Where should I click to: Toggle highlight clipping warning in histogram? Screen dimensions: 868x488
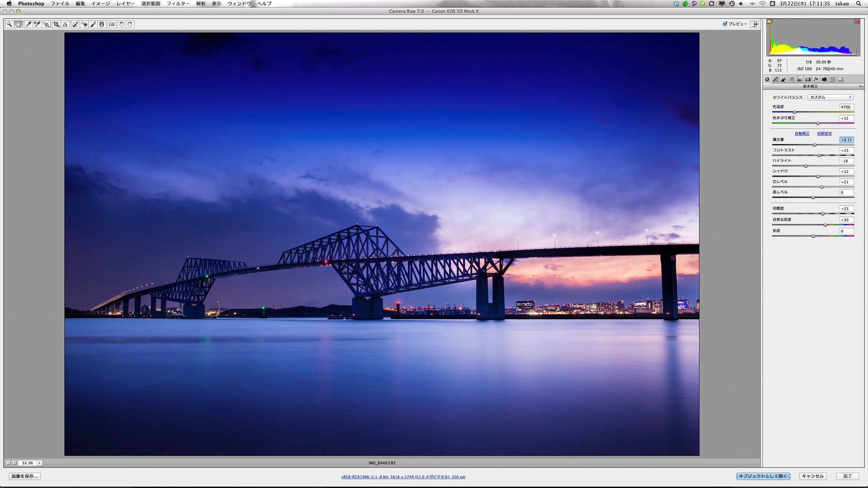coord(857,21)
